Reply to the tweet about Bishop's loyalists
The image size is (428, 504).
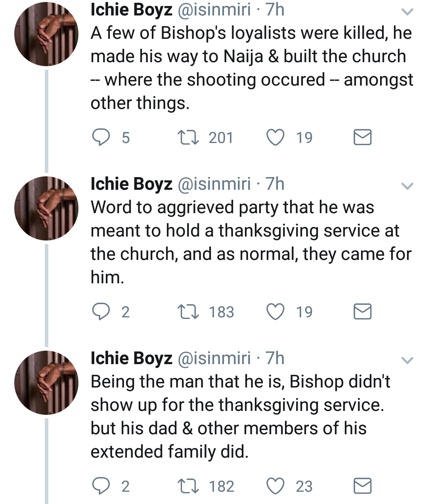[x=101, y=137]
